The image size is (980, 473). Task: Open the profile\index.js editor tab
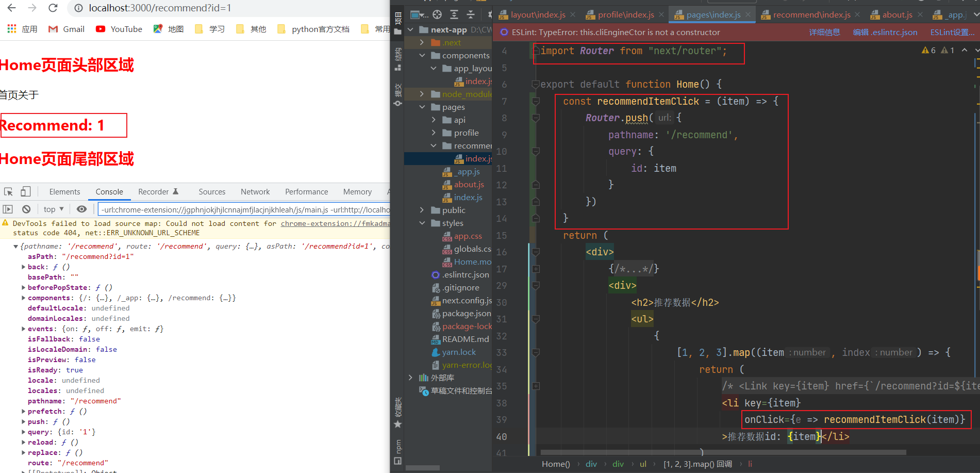click(x=620, y=14)
